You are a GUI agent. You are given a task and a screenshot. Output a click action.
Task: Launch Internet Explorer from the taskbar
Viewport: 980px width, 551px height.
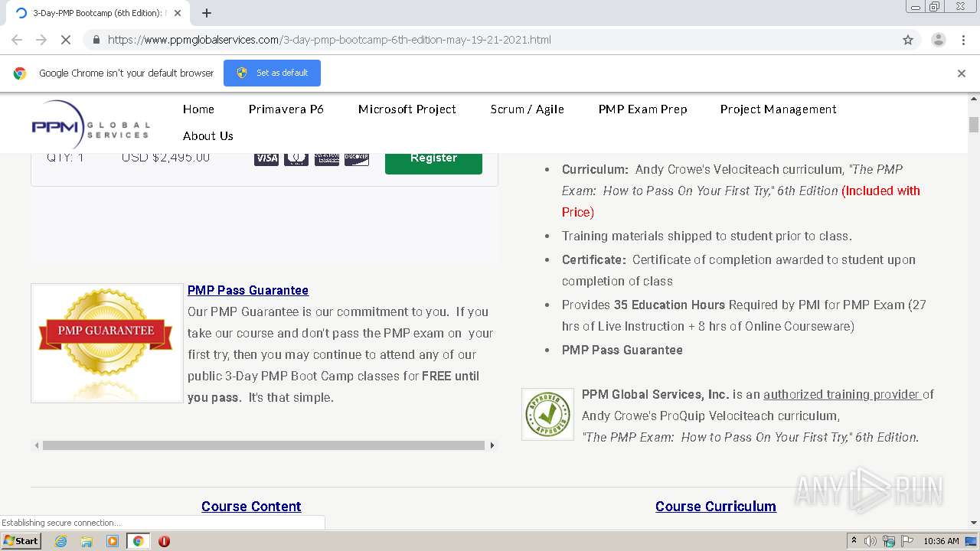click(60, 541)
